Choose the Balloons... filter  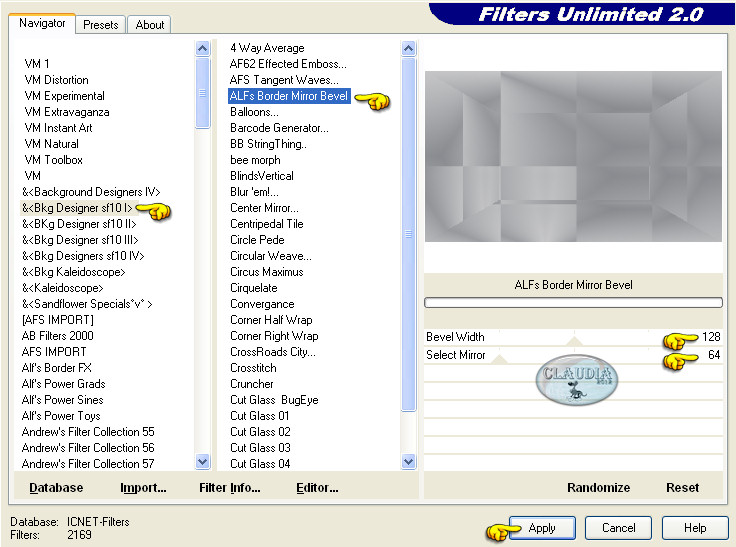pyautogui.click(x=254, y=112)
